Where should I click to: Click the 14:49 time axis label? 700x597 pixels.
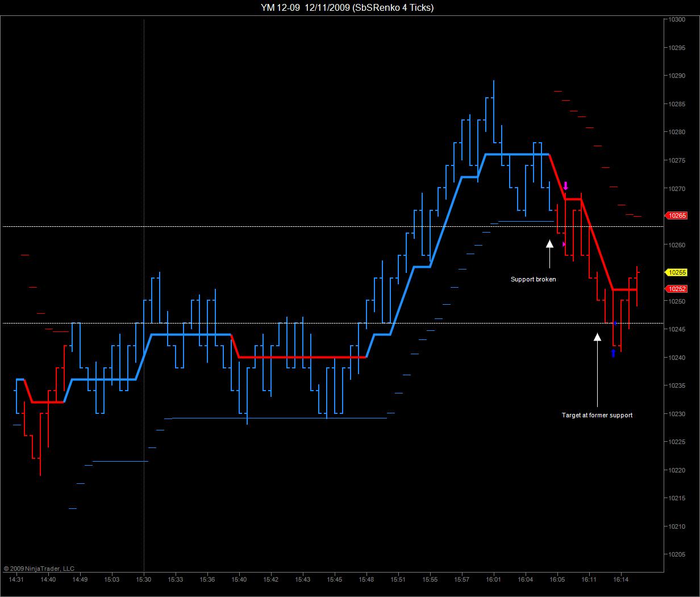[80, 579]
